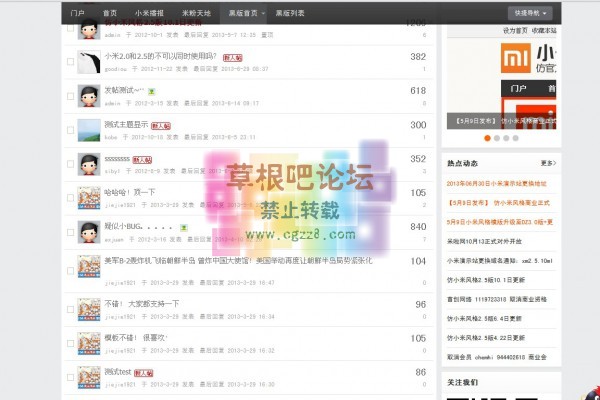The image size is (600, 400).
Task: Go to 首页 nav item
Action: pos(110,13)
